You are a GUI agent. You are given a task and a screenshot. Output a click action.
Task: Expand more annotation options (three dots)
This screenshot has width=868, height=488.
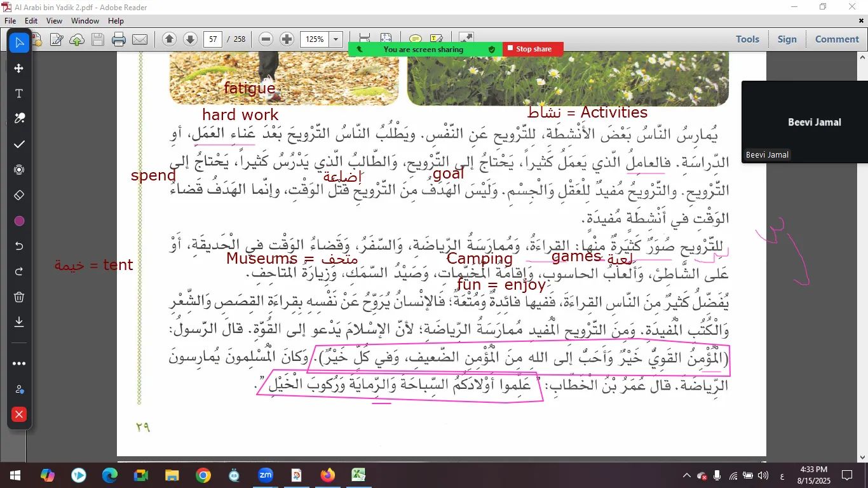point(19,364)
